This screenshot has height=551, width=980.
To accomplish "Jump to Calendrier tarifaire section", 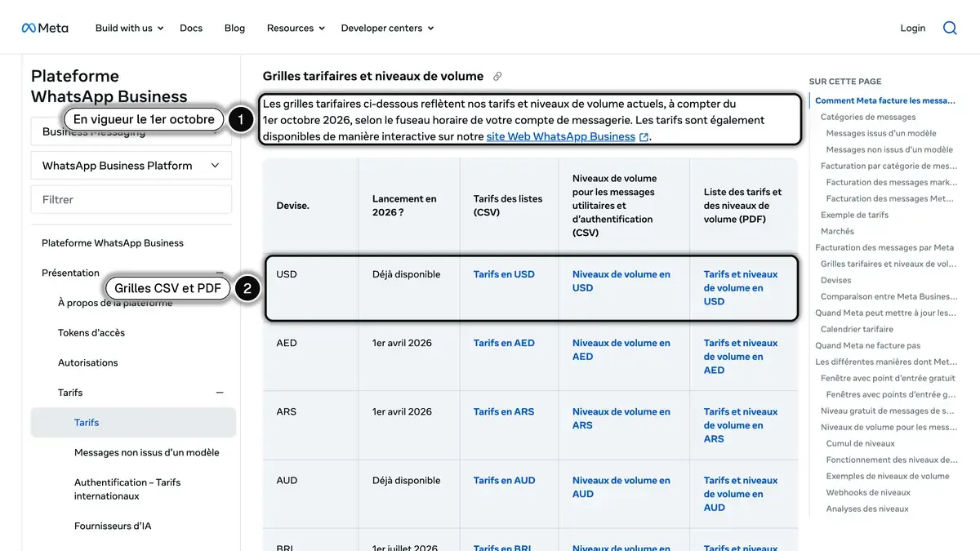I will (857, 329).
